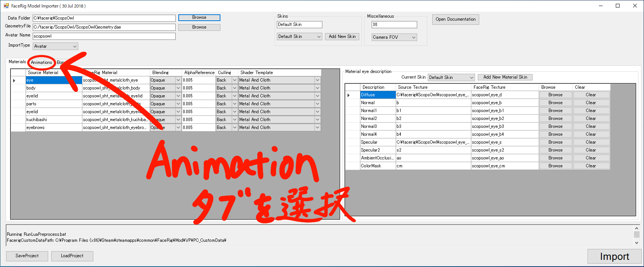Expand the Blending dropdown for the body material
Image resolution: width=644 pixels, height=267 pixels.
coord(178,88)
